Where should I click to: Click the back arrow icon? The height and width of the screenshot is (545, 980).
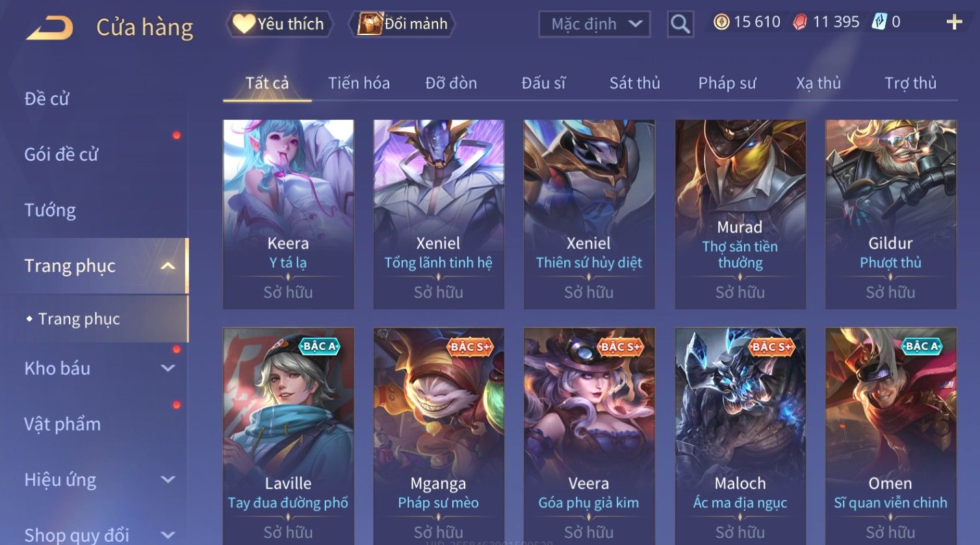(49, 28)
